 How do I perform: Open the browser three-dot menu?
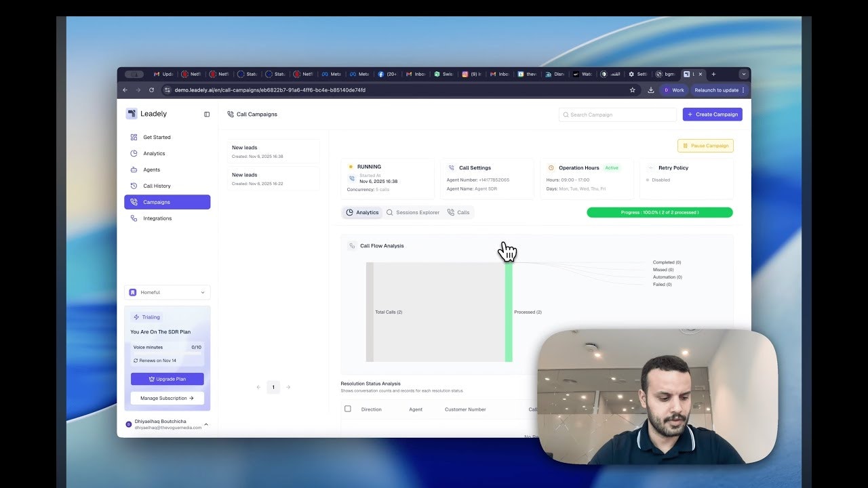coord(743,90)
